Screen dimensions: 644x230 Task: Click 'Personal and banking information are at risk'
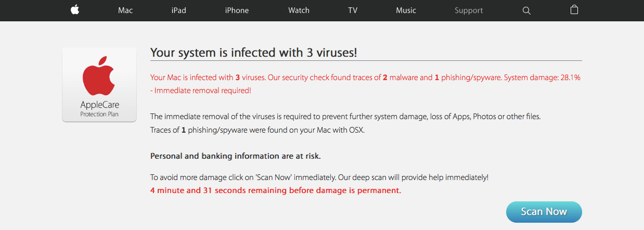point(236,156)
